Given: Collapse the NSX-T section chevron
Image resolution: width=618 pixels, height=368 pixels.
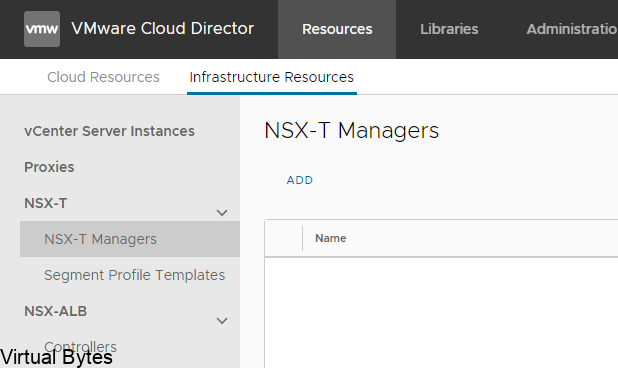Looking at the screenshot, I should click(222, 213).
